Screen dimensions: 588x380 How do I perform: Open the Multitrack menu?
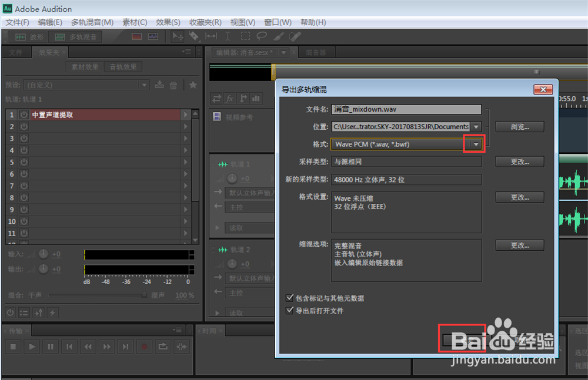pos(92,22)
